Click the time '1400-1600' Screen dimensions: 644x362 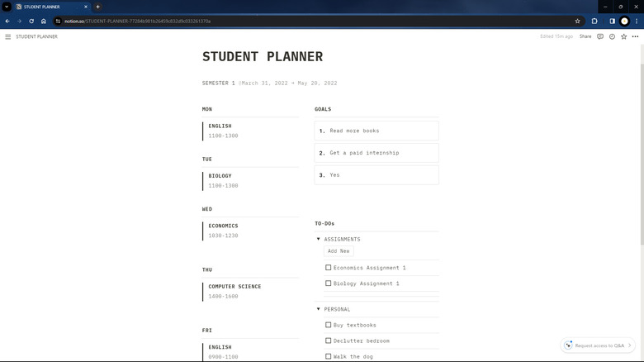click(223, 296)
